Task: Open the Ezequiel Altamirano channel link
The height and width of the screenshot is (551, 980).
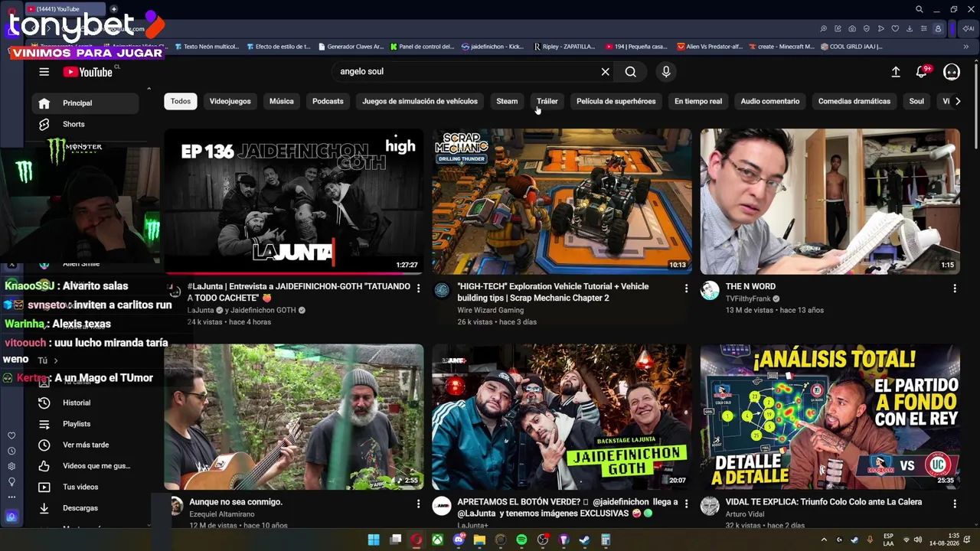Action: [x=221, y=514]
